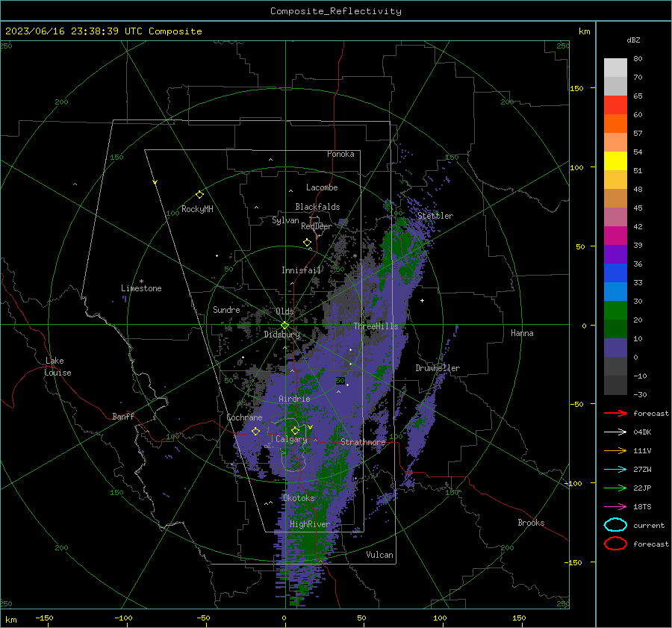The image size is (672, 628).
Task: Click the Okotoks town label
Action: coord(299,498)
